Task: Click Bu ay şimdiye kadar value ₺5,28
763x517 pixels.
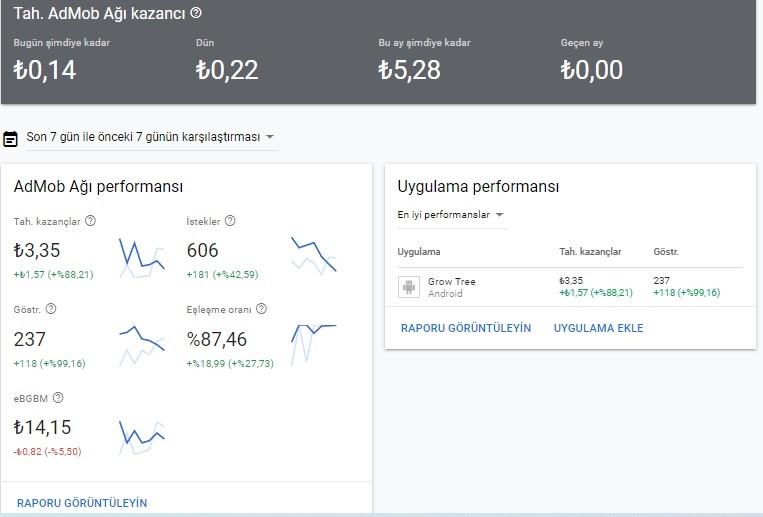Action: (x=410, y=70)
